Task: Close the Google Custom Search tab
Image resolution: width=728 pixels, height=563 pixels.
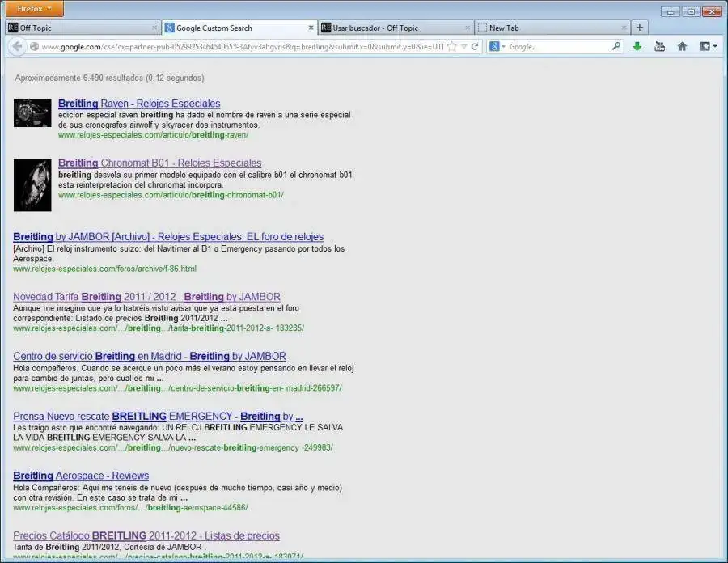Action: 311,28
